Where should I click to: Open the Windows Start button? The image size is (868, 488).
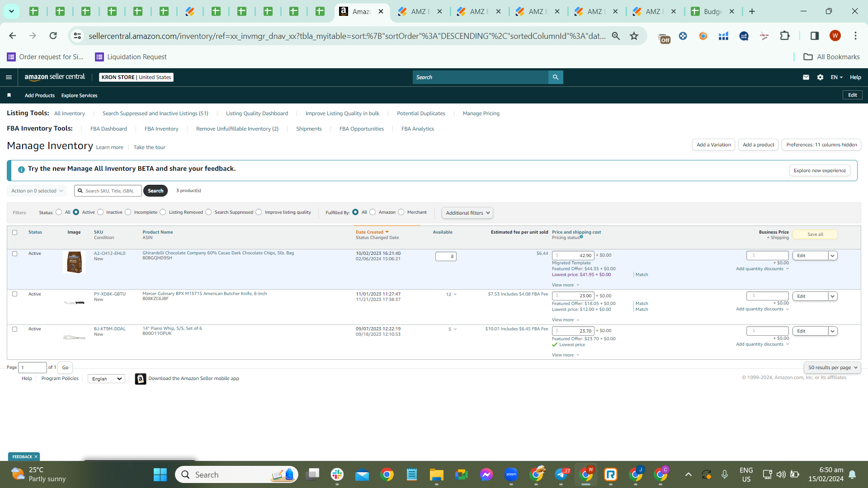pyautogui.click(x=160, y=474)
